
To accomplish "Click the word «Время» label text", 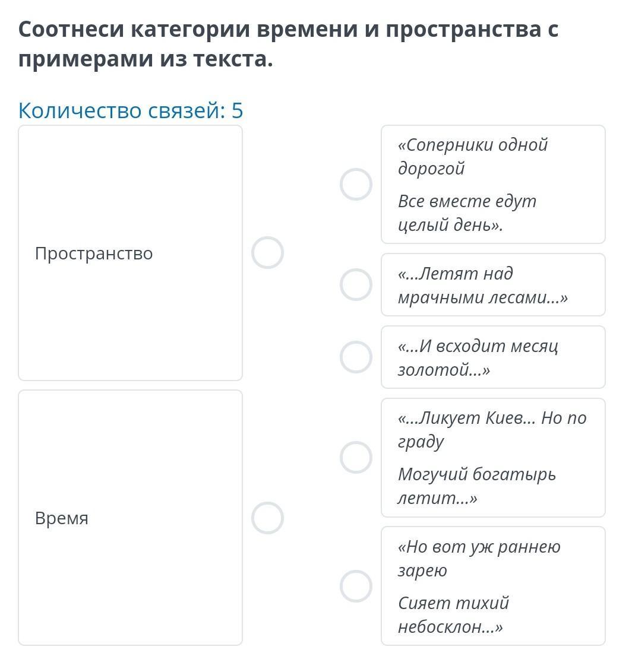I will pos(62,518).
